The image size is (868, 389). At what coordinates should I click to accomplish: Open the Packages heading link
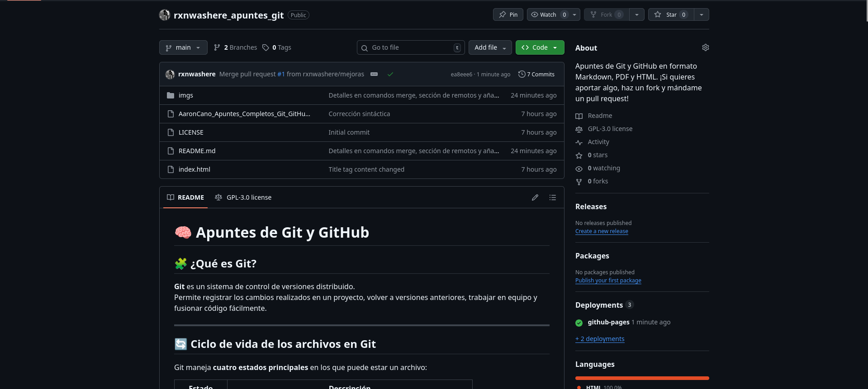592,256
